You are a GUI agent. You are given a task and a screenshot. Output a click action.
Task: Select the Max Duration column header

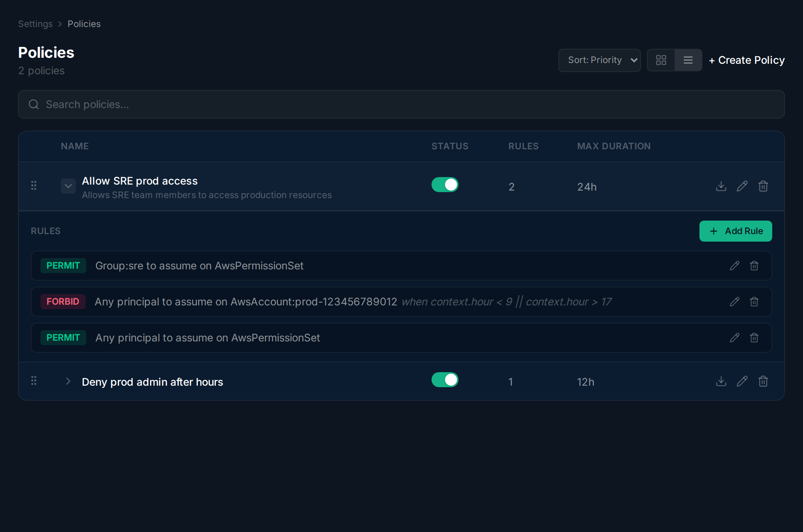[614, 146]
